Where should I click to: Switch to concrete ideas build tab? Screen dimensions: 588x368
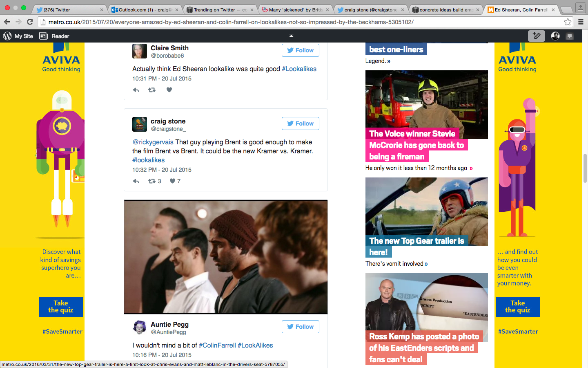pos(446,10)
